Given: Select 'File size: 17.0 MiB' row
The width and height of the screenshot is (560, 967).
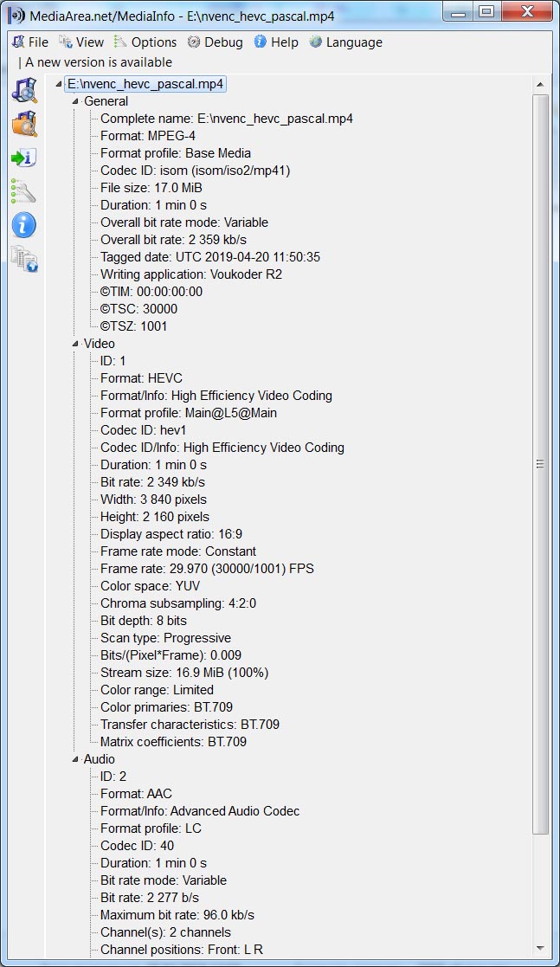Looking at the screenshot, I should pyautogui.click(x=151, y=188).
